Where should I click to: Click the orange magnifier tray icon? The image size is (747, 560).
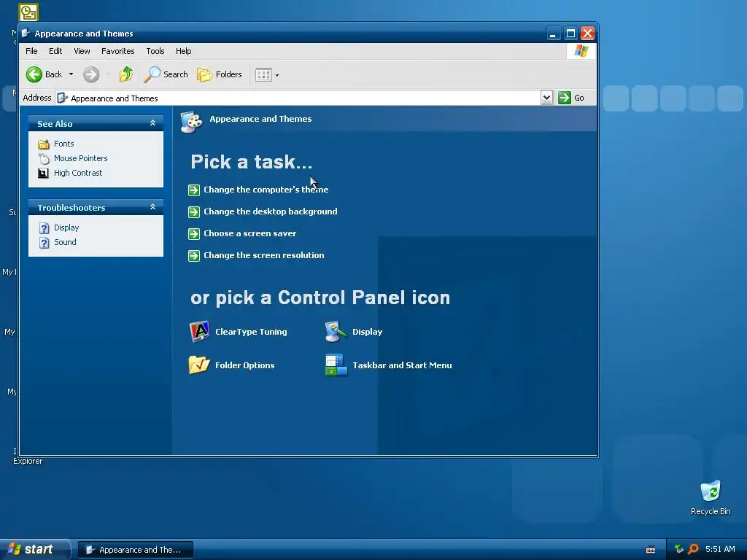(x=693, y=550)
